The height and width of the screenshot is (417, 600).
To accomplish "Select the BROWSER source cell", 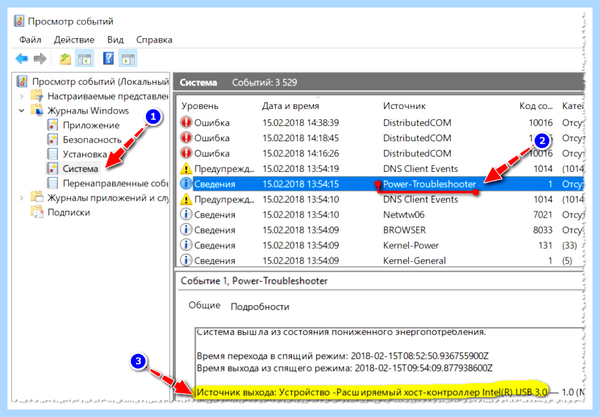I will (x=404, y=230).
